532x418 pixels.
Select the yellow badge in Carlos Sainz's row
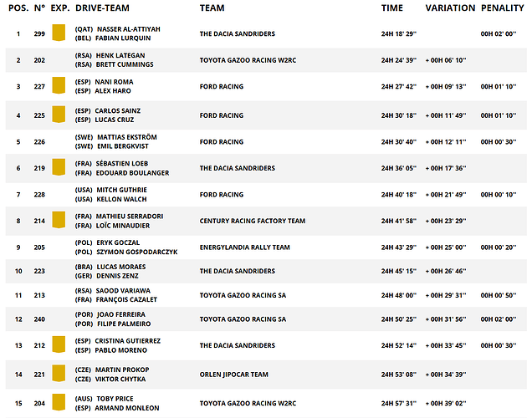coord(59,115)
